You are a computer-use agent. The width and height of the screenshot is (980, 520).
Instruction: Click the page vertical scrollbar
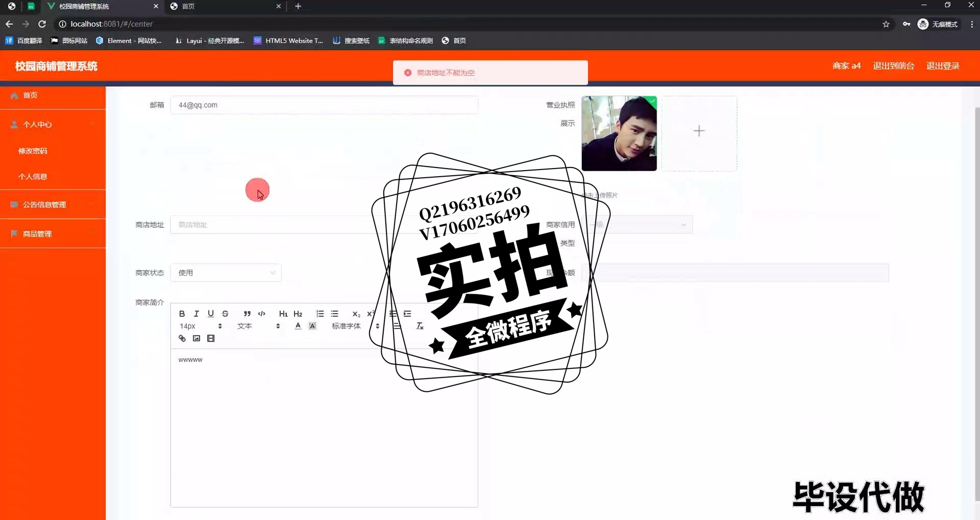(x=977, y=303)
